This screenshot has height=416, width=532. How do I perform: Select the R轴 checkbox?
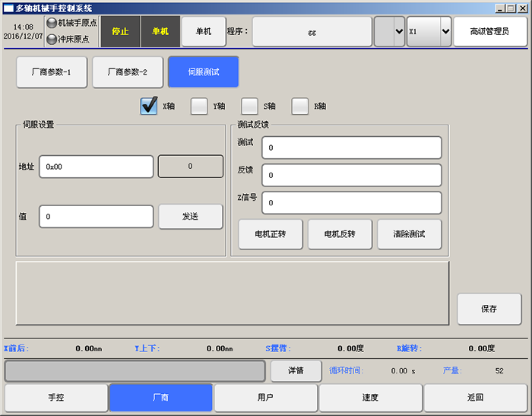pyautogui.click(x=301, y=106)
